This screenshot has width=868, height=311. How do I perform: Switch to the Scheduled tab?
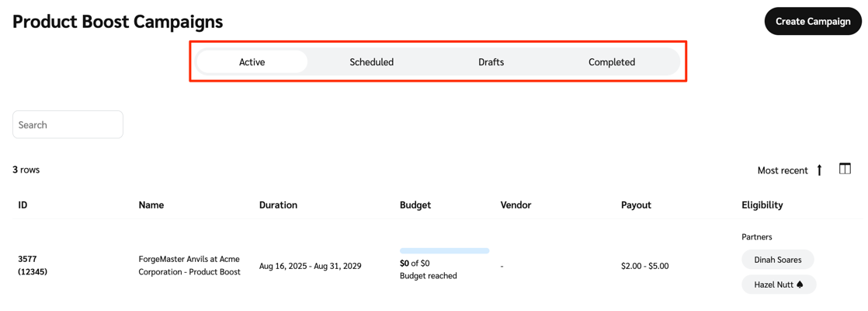(x=371, y=62)
